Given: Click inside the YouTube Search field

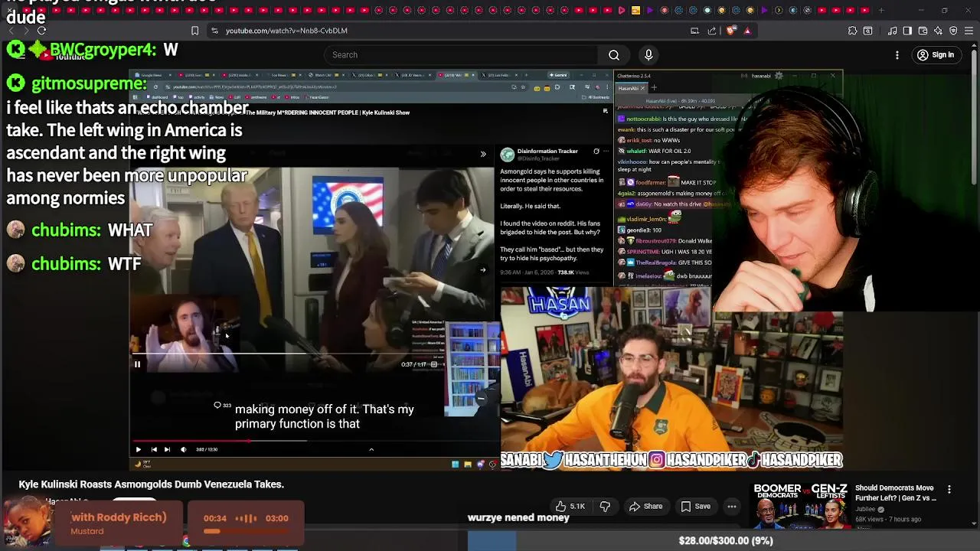Looking at the screenshot, I should [x=462, y=55].
